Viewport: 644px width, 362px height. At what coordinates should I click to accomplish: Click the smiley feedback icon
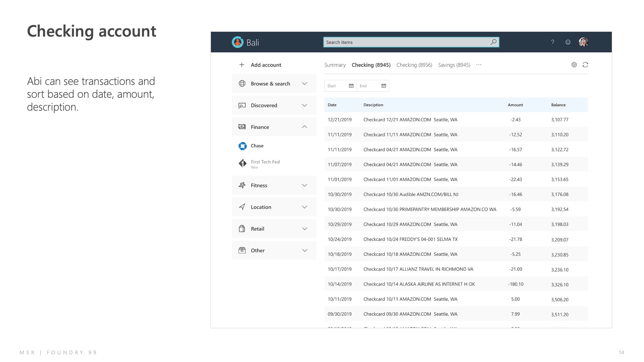(x=568, y=42)
